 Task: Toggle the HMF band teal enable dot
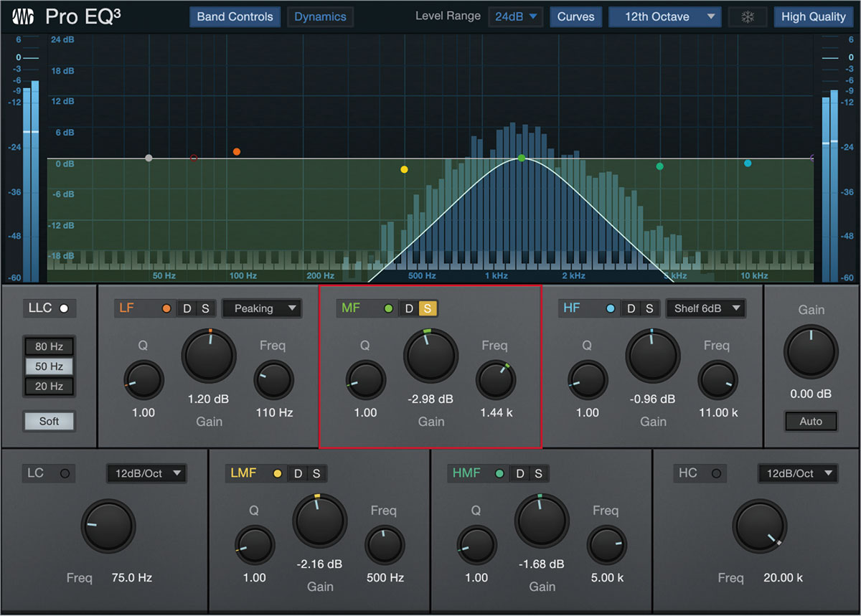click(499, 473)
